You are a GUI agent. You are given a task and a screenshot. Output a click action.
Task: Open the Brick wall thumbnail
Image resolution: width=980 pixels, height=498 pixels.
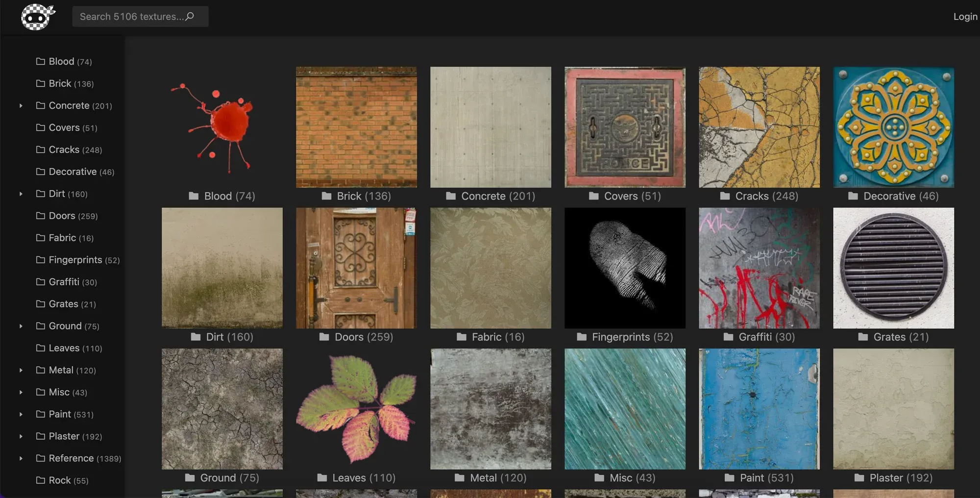(356, 127)
